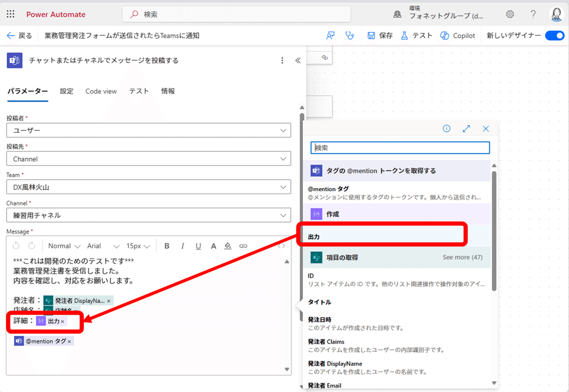569x392 pixels.
Task: Open the flow checker stethoscope icon
Action: tap(350, 36)
